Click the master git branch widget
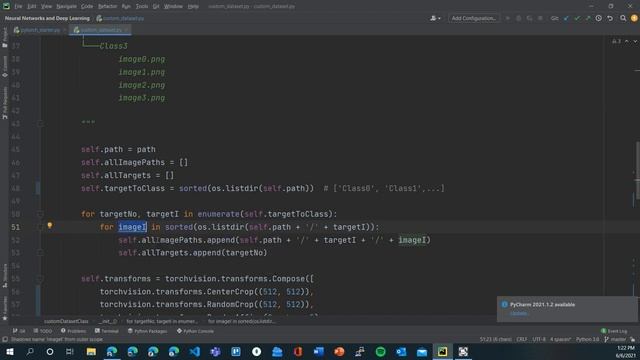 pyautogui.click(x=615, y=339)
